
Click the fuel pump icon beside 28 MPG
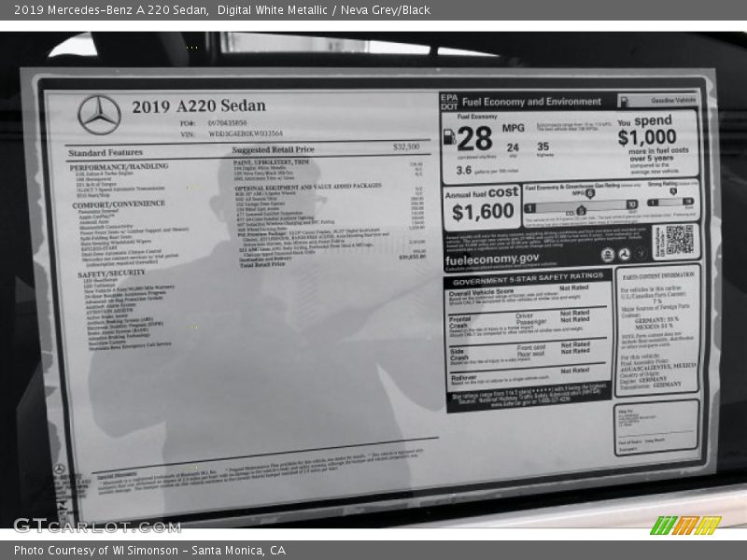(x=449, y=136)
